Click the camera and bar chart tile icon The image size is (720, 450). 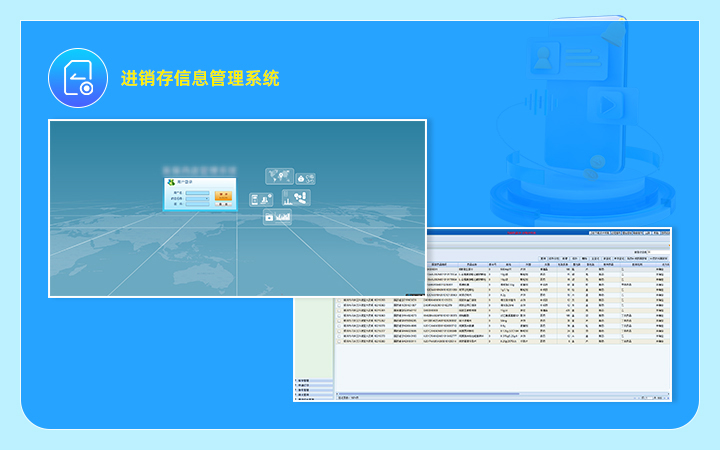tap(277, 217)
